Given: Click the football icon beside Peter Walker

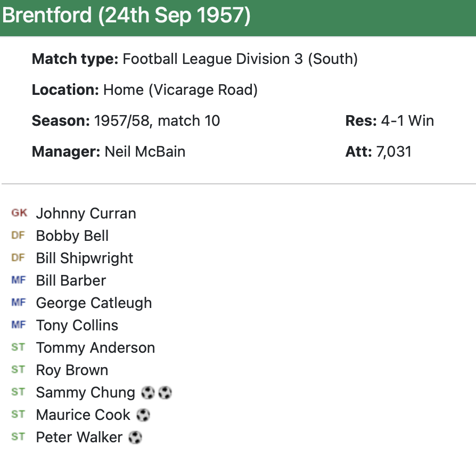Looking at the screenshot, I should (135, 437).
